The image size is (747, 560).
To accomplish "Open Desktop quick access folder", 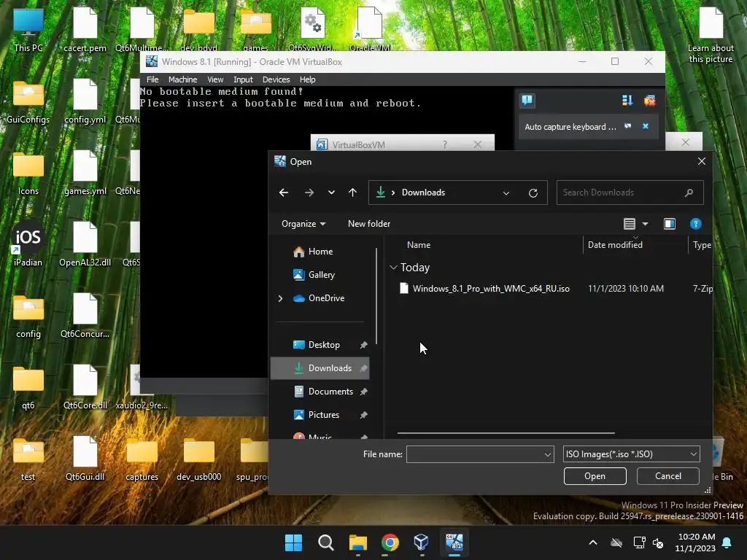I will pyautogui.click(x=323, y=345).
